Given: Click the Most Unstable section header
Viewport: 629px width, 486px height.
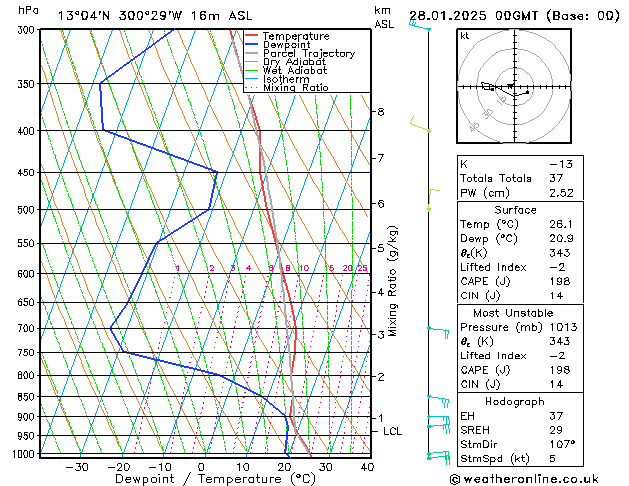Looking at the screenshot, I should (x=513, y=313).
